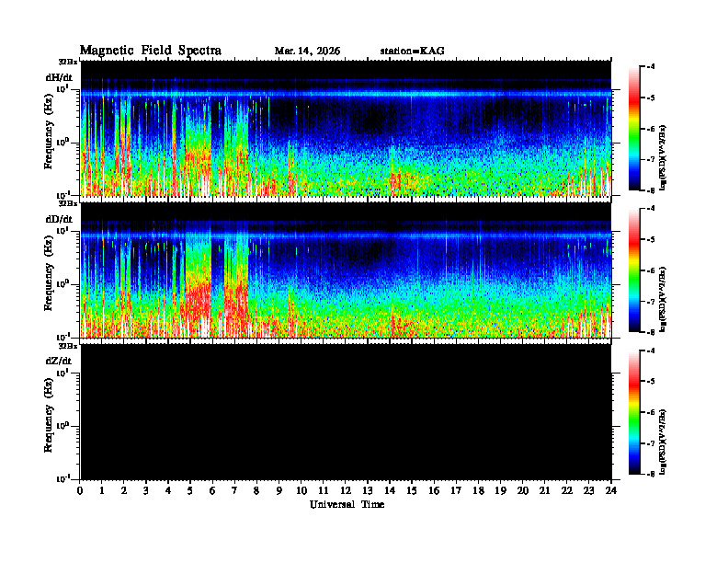Viewport: 728px width, 563px height.
Task: Click the '-5' tick on dZ/dt colorbar
Action: click(x=651, y=382)
